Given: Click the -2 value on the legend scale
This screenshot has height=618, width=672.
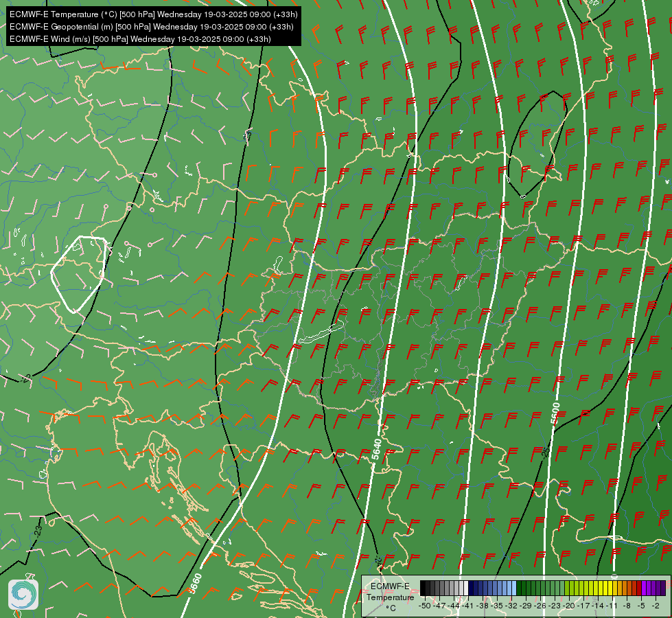Looking at the screenshot, I should pyautogui.click(x=656, y=606).
